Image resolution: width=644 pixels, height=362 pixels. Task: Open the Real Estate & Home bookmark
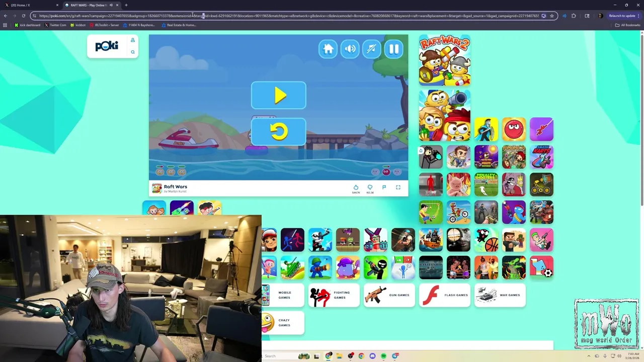(179, 25)
